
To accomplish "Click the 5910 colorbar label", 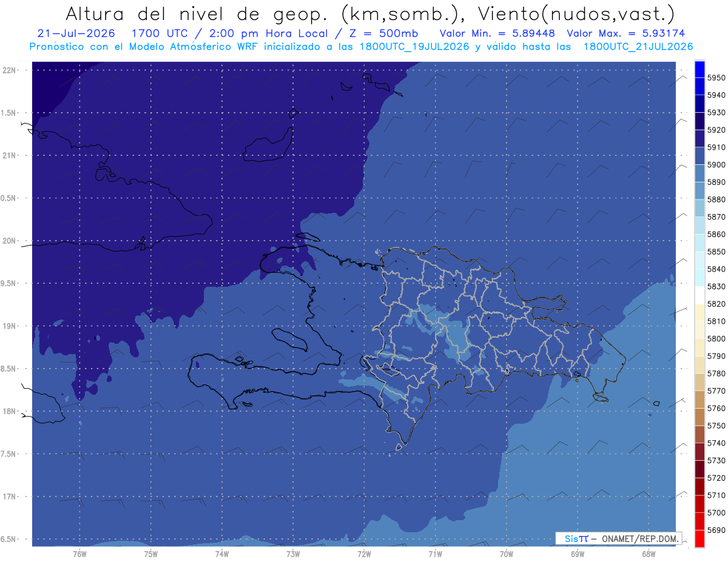I will 716,147.
